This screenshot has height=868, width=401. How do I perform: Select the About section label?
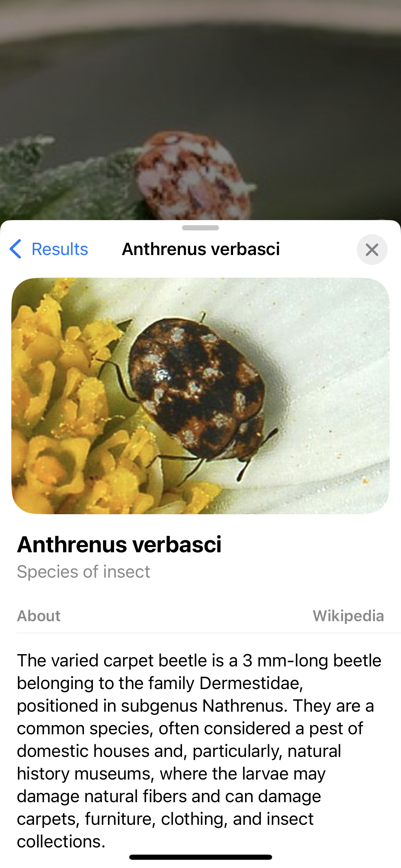pos(39,616)
